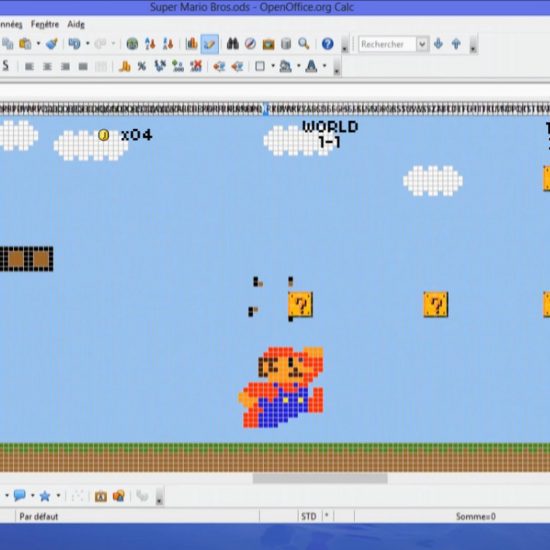Expand the Font Color dropdown arrow
This screenshot has width=550, height=550.
324,66
